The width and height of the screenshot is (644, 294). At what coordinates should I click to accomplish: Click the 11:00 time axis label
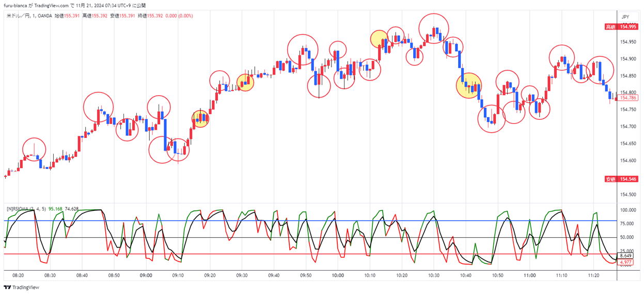529,275
